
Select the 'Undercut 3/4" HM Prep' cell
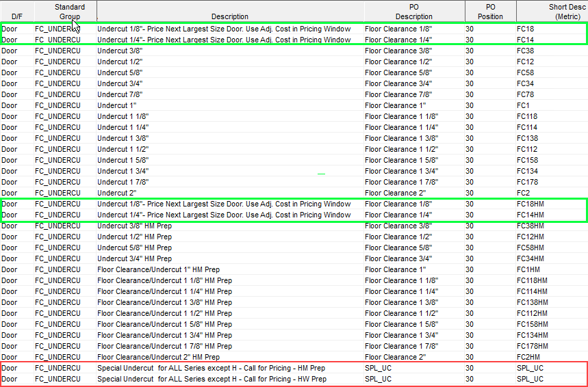pyautogui.click(x=230, y=258)
